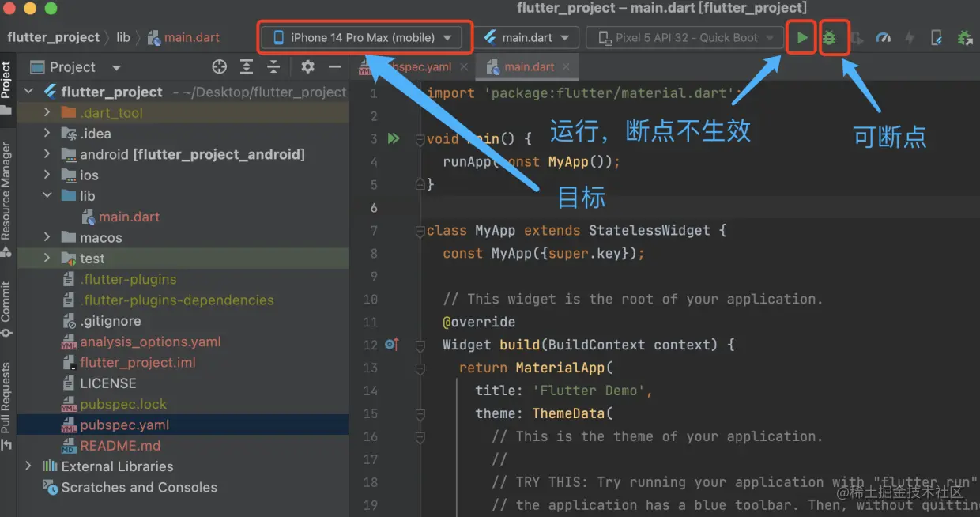Close the main.dart editor tab

click(x=567, y=67)
